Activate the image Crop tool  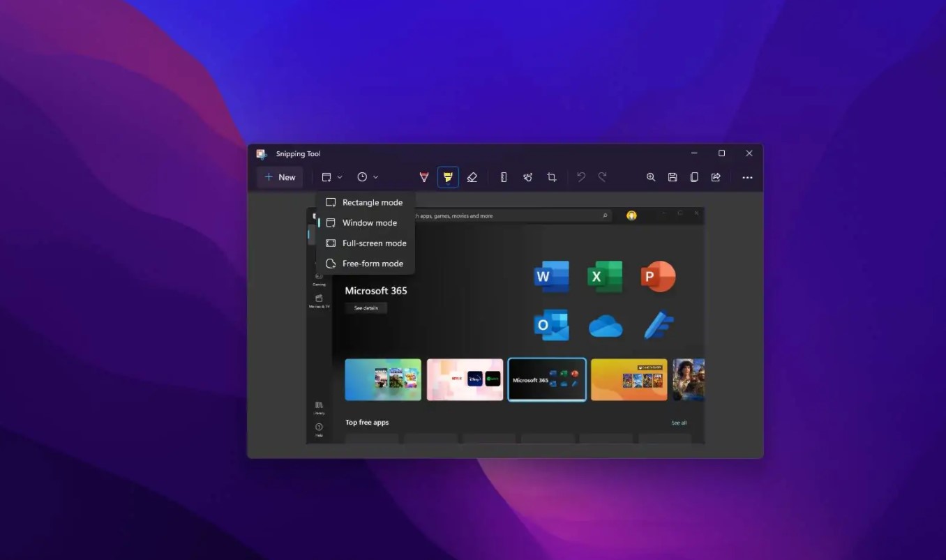[x=551, y=176]
